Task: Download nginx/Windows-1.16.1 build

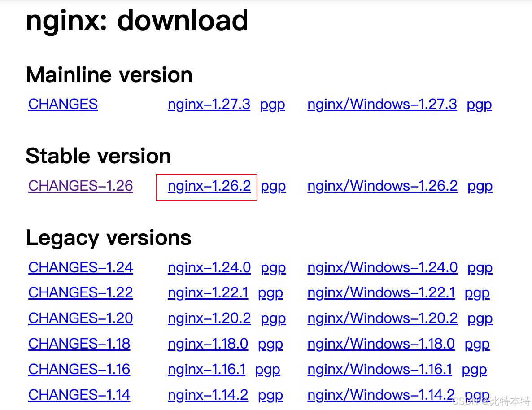Action: pos(379,369)
